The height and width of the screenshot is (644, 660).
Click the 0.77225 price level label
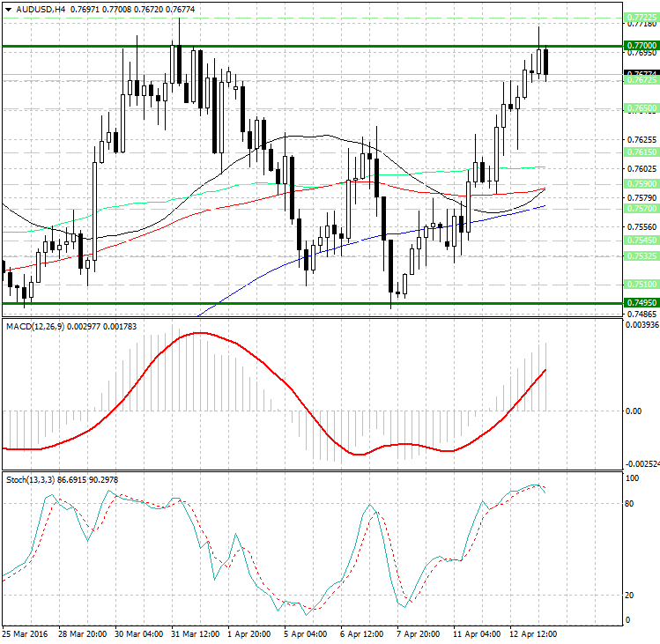(x=641, y=17)
